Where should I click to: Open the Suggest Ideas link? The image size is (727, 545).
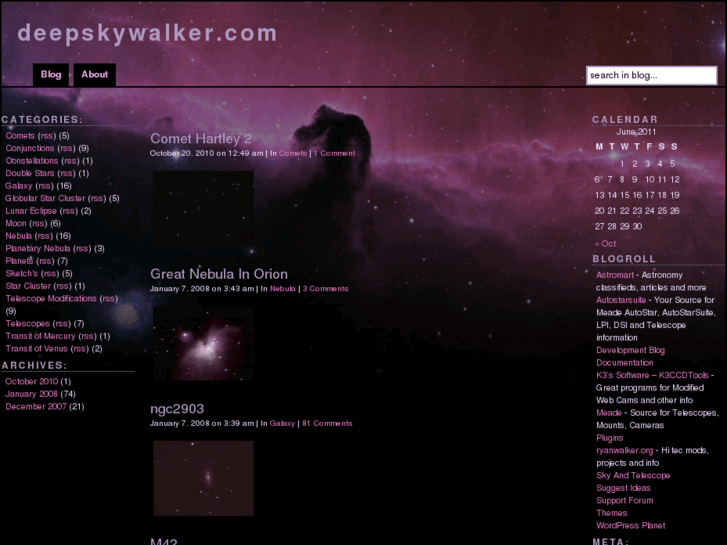(x=623, y=488)
